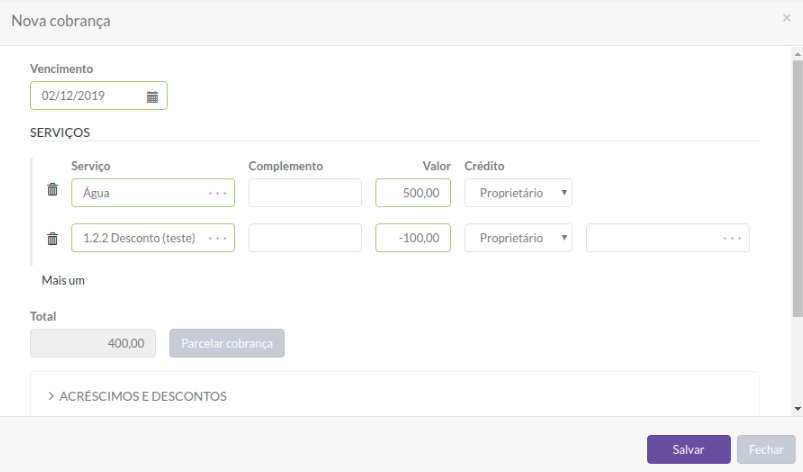The image size is (803, 472).
Task: Click the Salvar button
Action: click(688, 449)
